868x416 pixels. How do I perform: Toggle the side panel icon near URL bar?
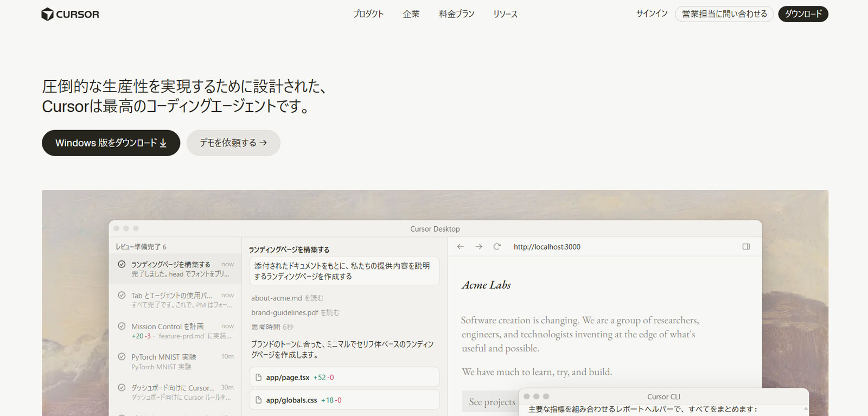(746, 247)
